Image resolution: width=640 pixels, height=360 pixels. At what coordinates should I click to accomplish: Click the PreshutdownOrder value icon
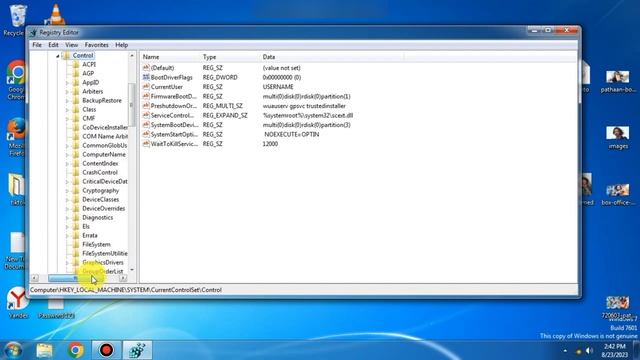pyautogui.click(x=146, y=106)
